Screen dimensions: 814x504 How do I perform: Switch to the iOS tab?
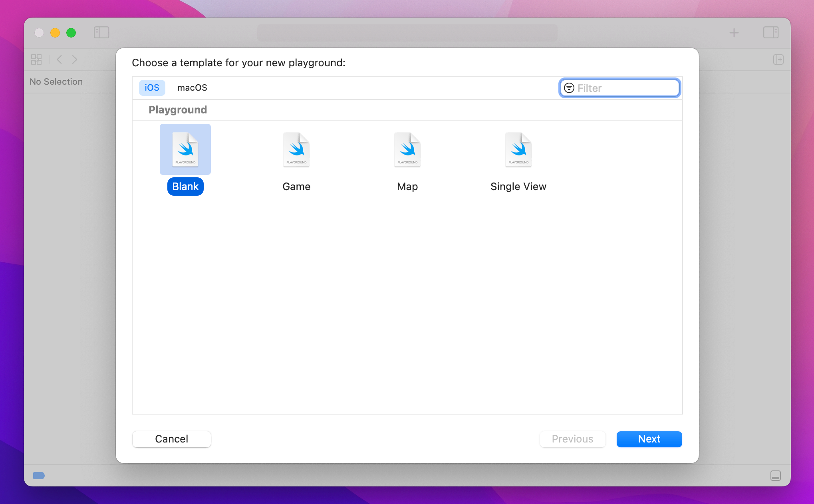[152, 87]
